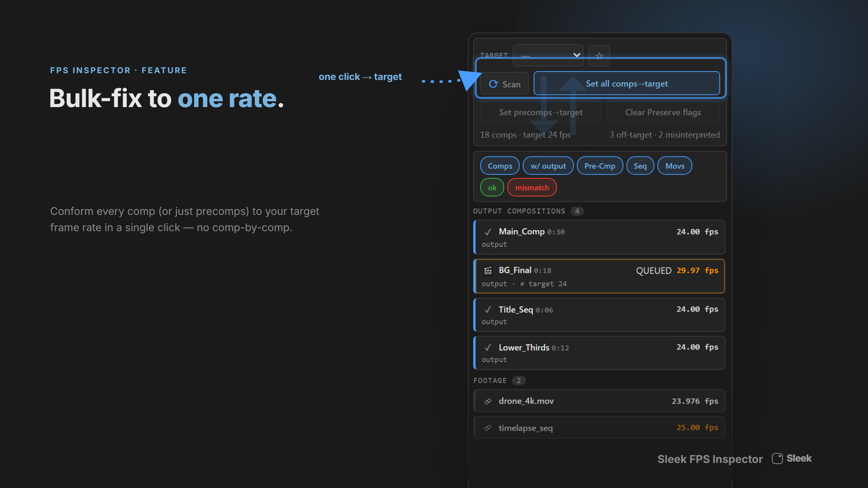868x488 pixels.
Task: Click Set precomps→target button
Action: pyautogui.click(x=541, y=112)
